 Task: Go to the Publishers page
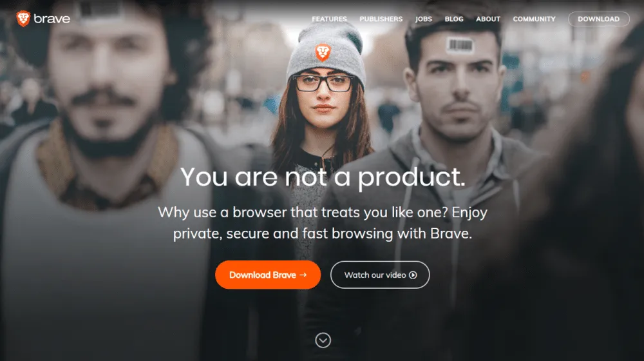pyautogui.click(x=381, y=19)
